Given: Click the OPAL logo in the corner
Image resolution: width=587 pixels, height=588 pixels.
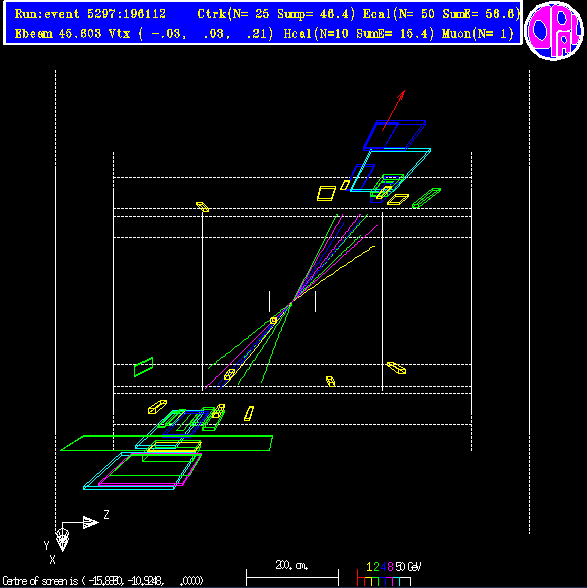Looking at the screenshot, I should pyautogui.click(x=554, y=31).
